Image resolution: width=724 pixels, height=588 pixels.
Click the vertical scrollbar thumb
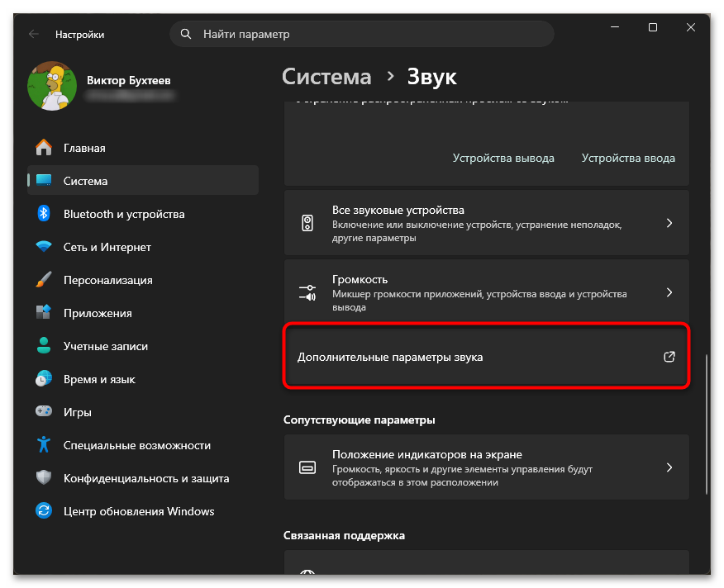pos(707,424)
